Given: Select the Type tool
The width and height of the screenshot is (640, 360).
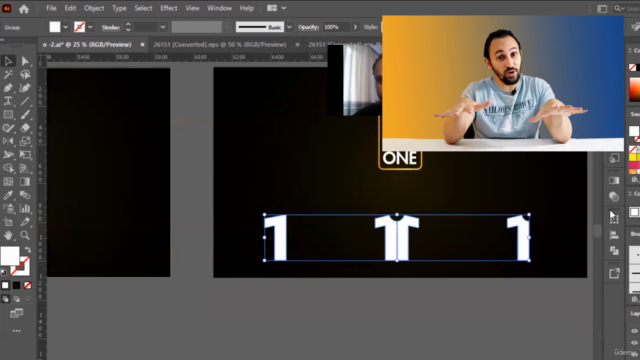Looking at the screenshot, I should tap(8, 101).
